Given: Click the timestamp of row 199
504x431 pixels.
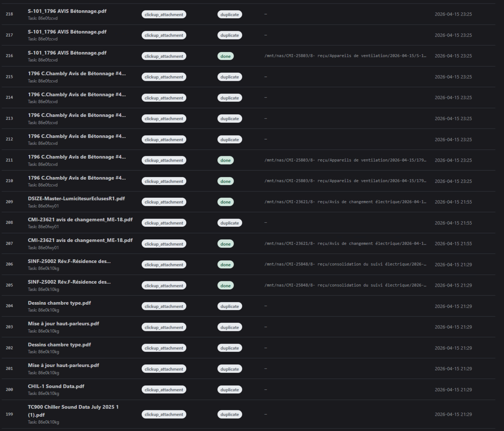Looking at the screenshot, I should point(453,414).
